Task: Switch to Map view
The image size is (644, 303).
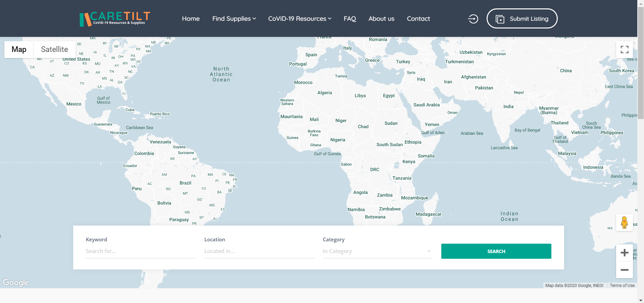Action: tap(19, 50)
